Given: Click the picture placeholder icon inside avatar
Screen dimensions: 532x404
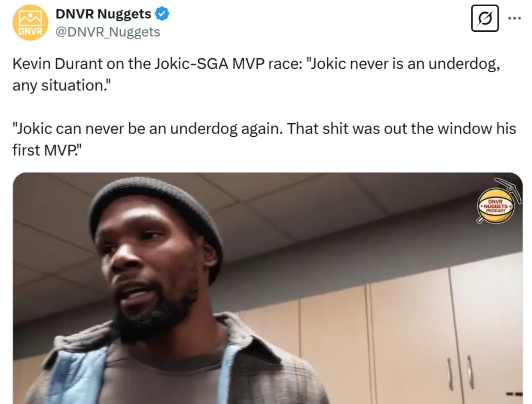Looking at the screenshot, I should [30, 18].
